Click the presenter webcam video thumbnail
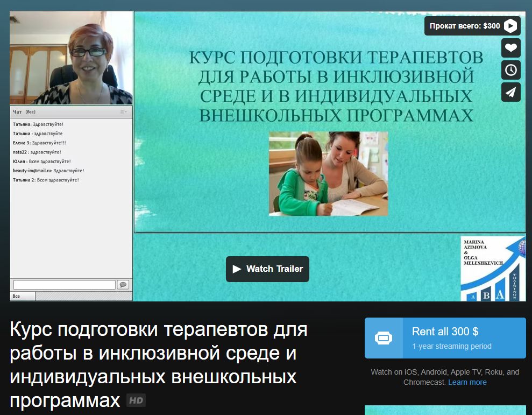The width and height of the screenshot is (532, 415). pyautogui.click(x=71, y=58)
